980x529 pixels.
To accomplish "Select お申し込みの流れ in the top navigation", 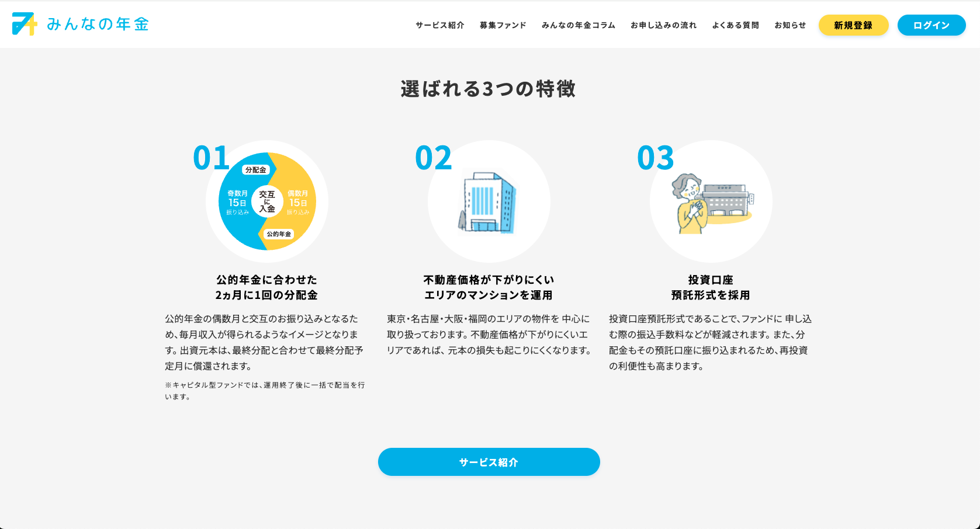I will (663, 25).
